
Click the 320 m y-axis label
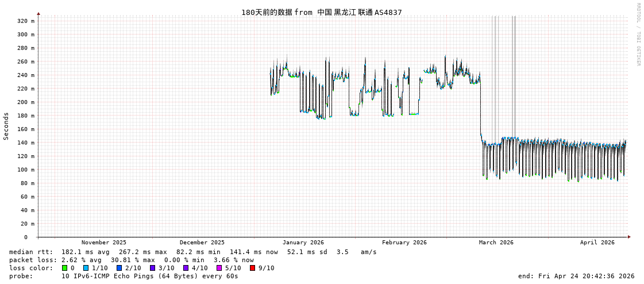click(x=25, y=21)
